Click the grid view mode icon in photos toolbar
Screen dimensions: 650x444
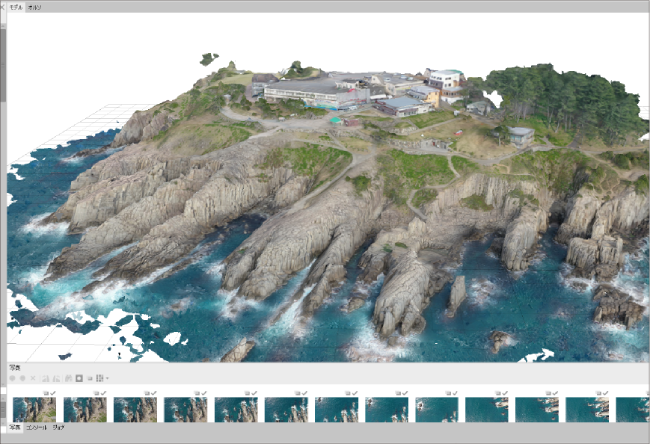(x=98, y=378)
